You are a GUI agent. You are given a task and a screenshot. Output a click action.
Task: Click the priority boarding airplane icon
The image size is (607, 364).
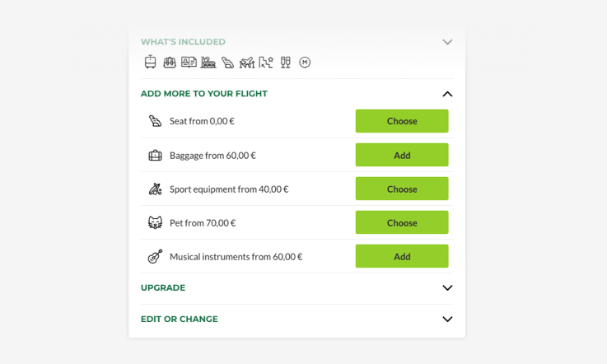point(246,62)
